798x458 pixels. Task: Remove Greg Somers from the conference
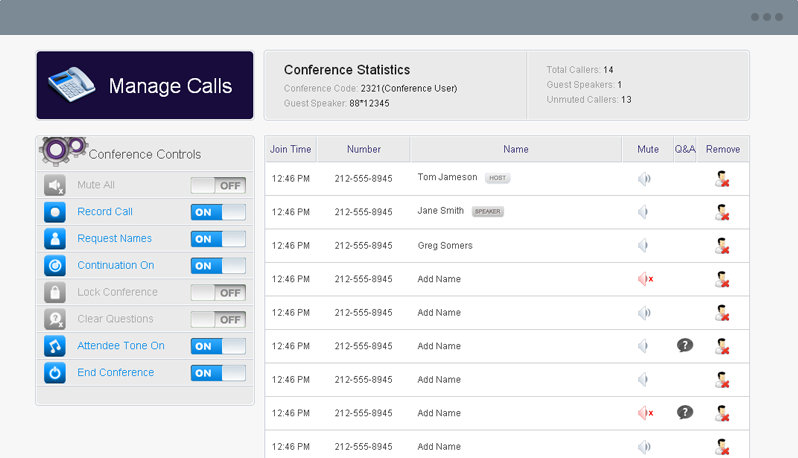[722, 246]
